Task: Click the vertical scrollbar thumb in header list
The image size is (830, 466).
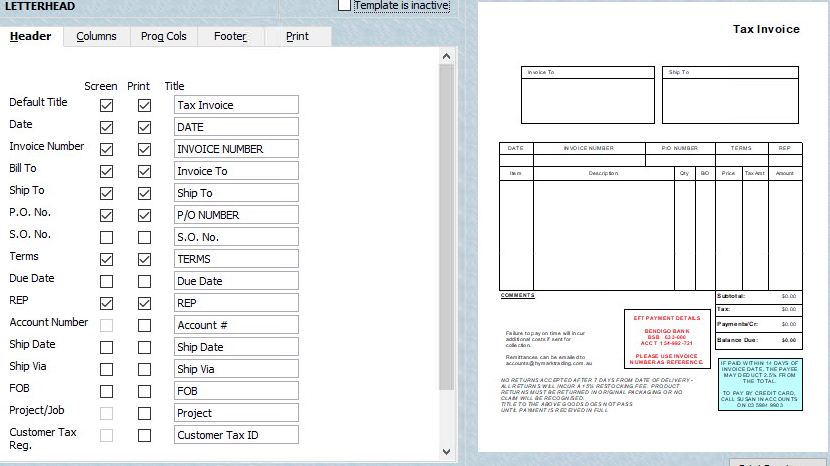Action: [x=446, y=227]
